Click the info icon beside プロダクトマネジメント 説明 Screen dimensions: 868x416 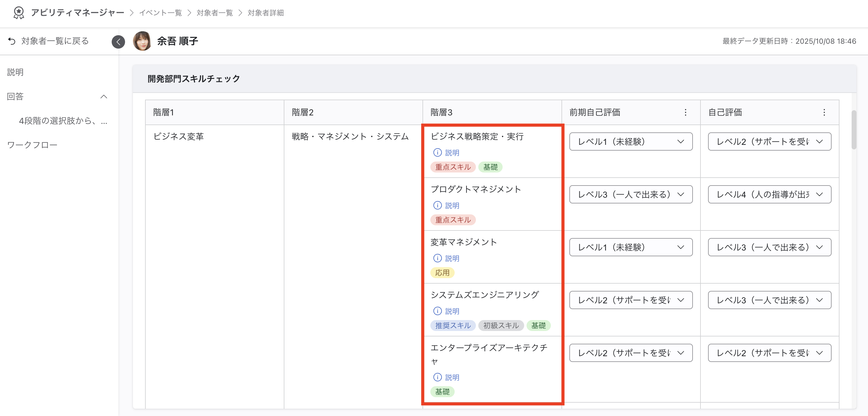click(x=437, y=205)
